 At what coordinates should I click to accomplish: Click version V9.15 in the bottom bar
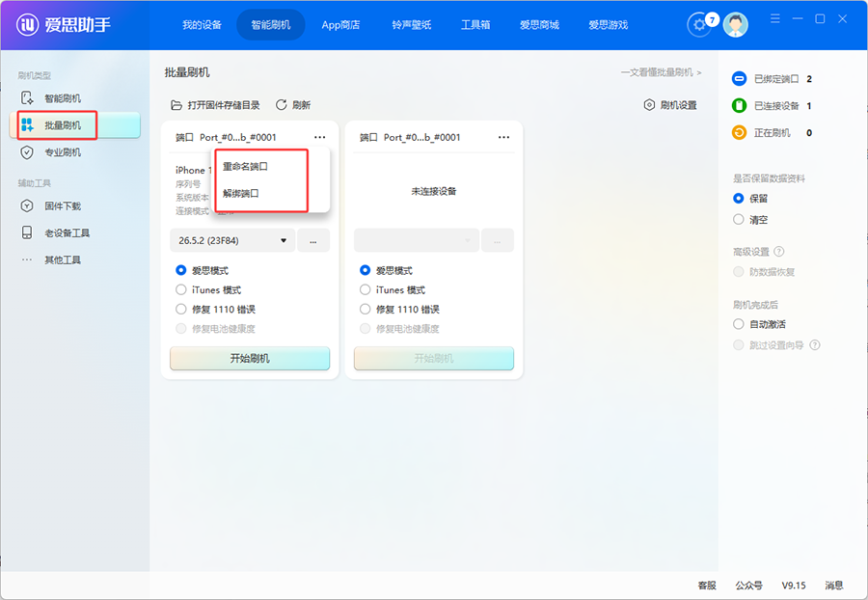point(794,586)
